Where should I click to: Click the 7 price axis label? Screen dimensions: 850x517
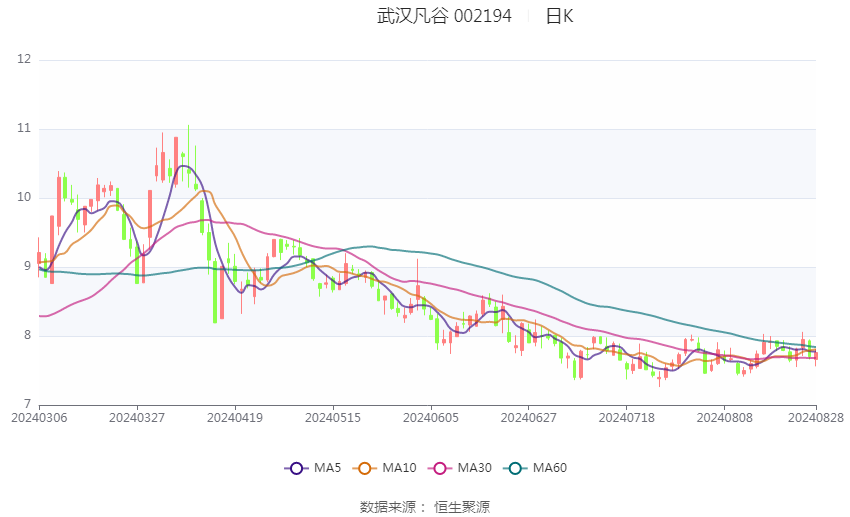(x=28, y=404)
